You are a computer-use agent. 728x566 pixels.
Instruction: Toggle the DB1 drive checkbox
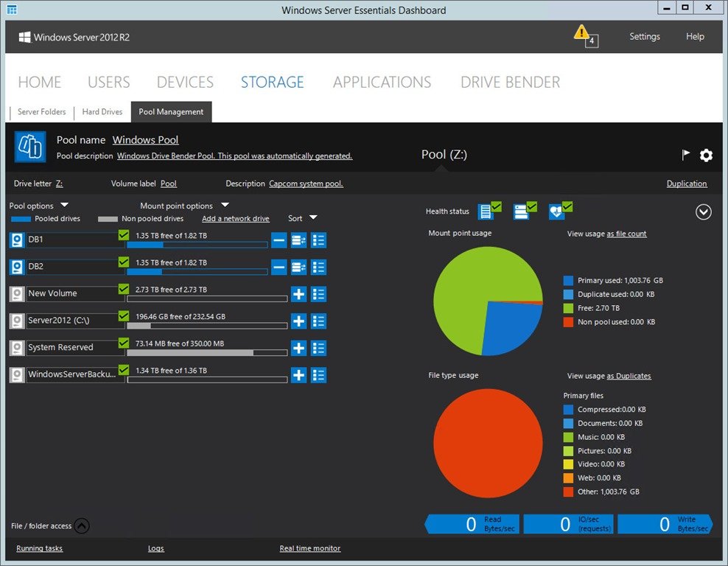click(x=124, y=234)
